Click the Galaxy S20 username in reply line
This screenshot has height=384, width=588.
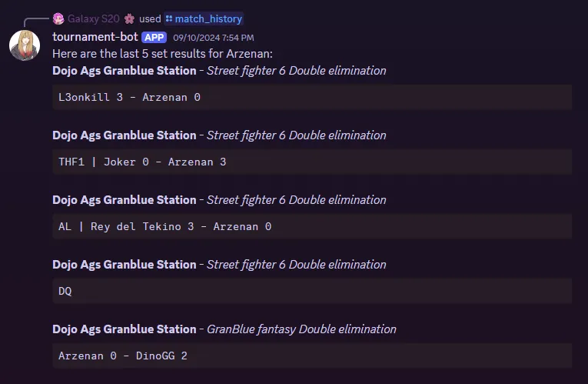[93, 18]
